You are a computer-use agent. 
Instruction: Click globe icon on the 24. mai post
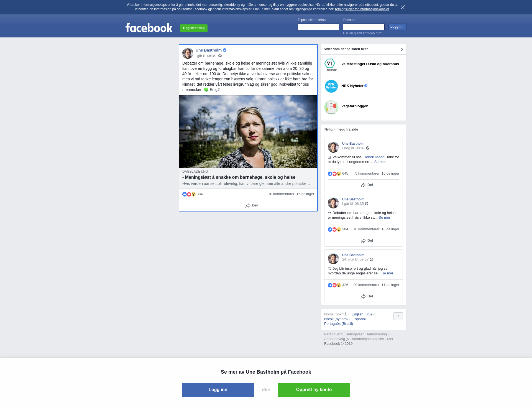coord(371,260)
